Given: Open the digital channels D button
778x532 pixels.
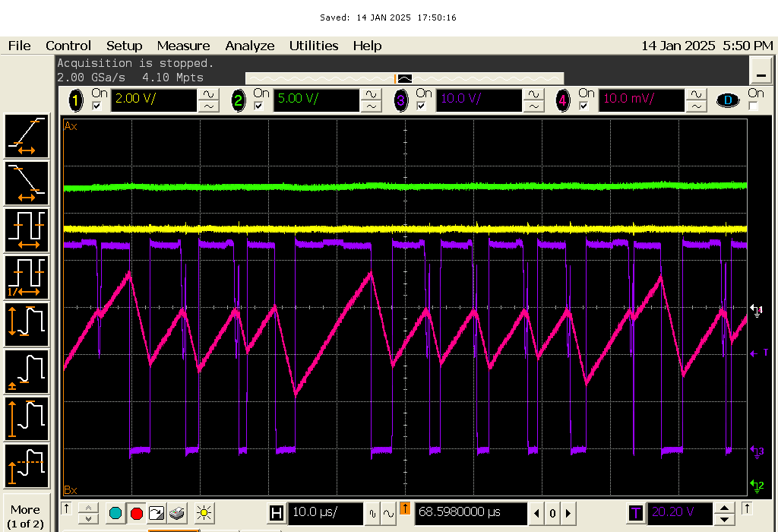Looking at the screenshot, I should tap(728, 100).
